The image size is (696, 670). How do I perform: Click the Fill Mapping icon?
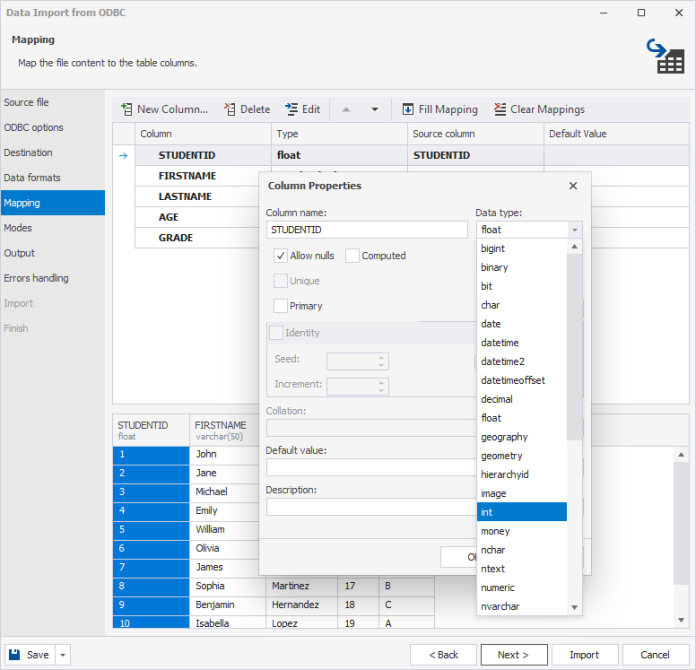[x=408, y=109]
